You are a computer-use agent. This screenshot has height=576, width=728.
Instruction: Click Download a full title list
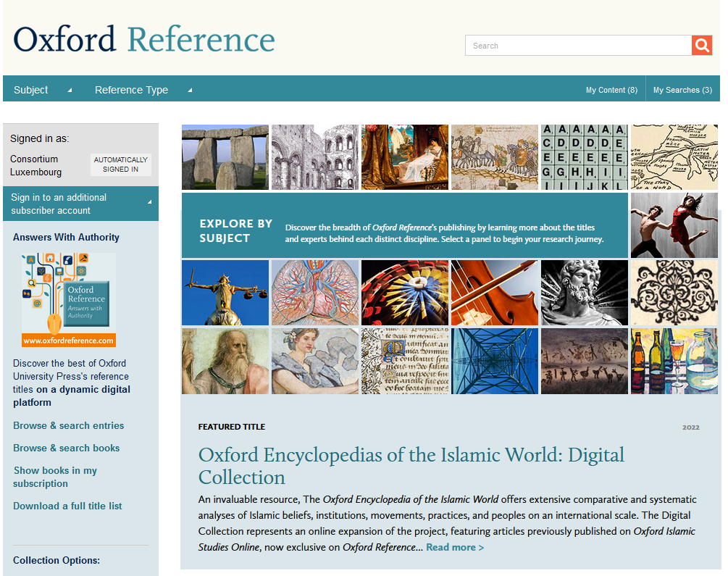click(67, 506)
